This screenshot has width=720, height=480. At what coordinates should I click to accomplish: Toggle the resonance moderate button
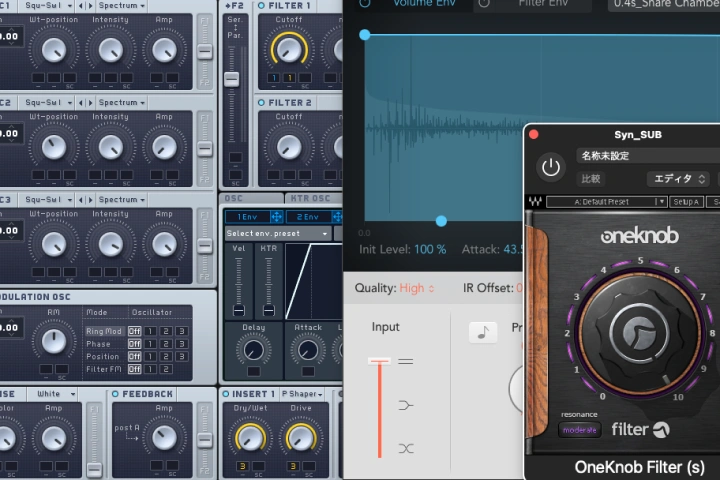point(579,430)
